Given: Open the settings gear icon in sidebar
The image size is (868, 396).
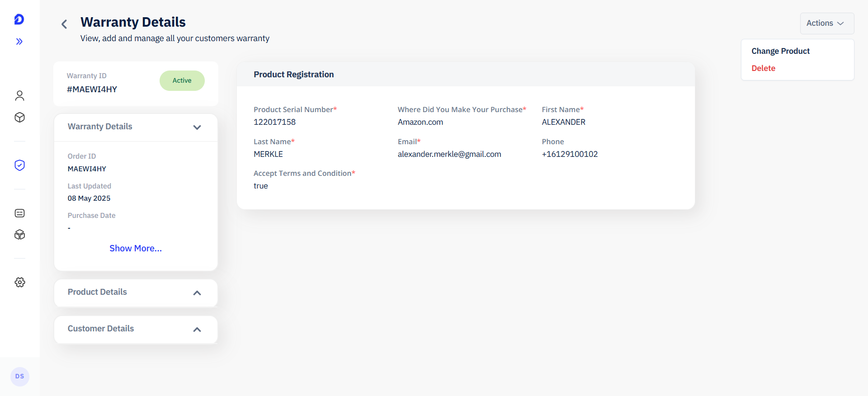Looking at the screenshot, I should point(19,282).
